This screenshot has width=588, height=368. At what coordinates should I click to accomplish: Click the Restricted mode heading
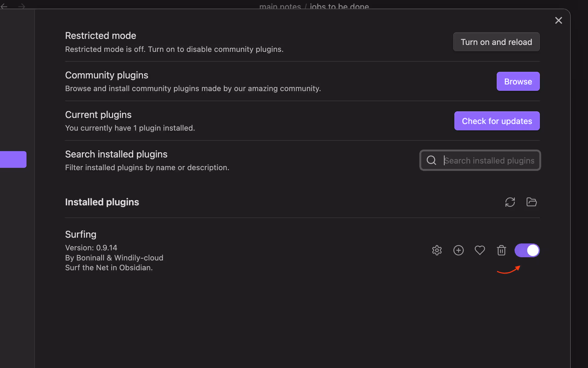[x=101, y=36]
